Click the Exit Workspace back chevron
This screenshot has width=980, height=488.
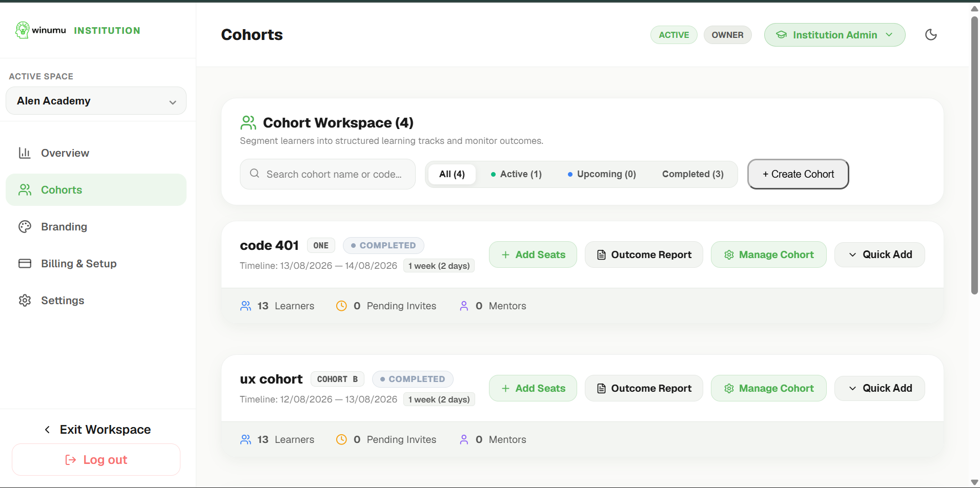tap(47, 430)
